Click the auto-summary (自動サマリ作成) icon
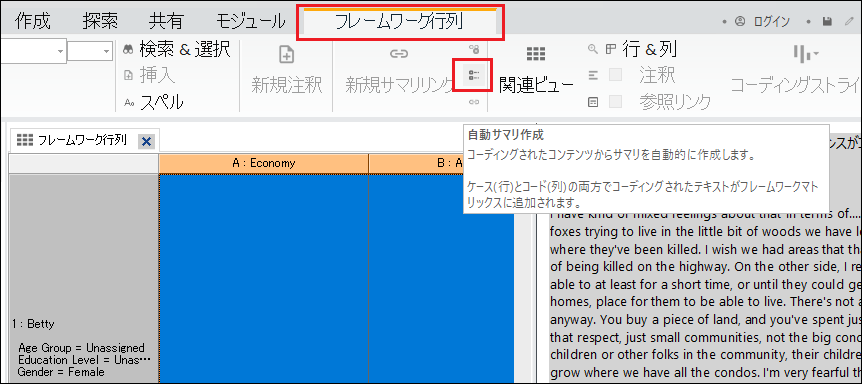This screenshot has height=384, width=862. click(x=473, y=75)
